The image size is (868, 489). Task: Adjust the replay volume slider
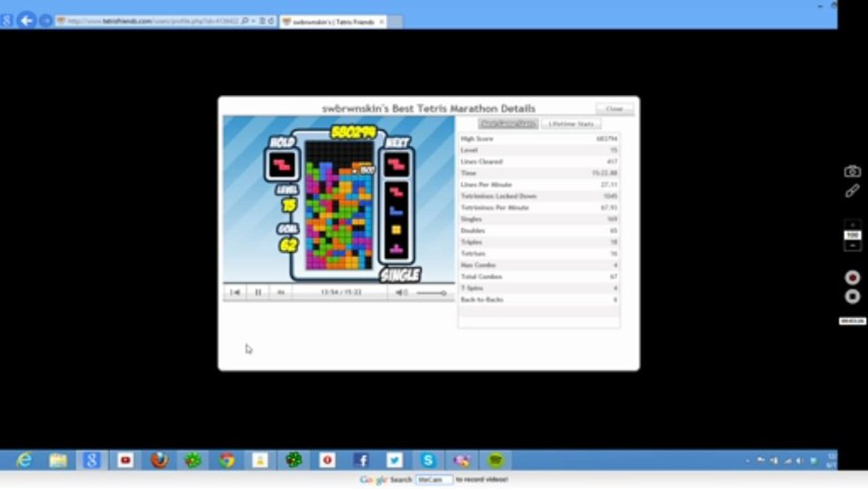(x=431, y=293)
